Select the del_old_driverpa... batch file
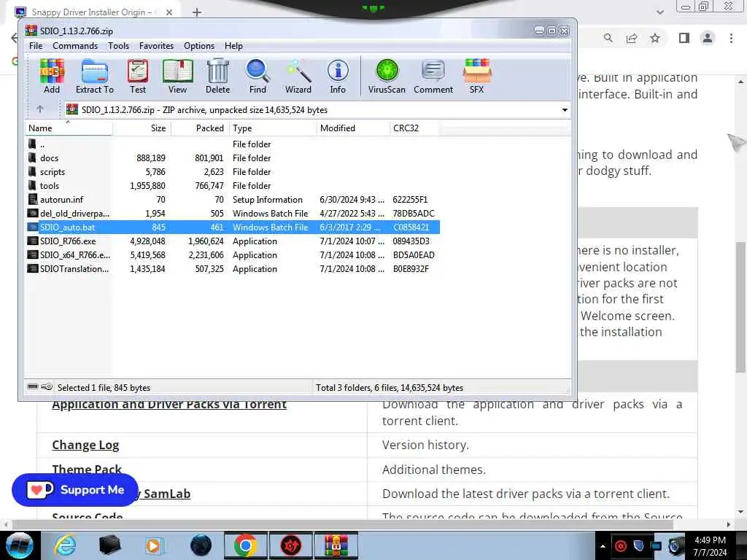 (233, 213)
